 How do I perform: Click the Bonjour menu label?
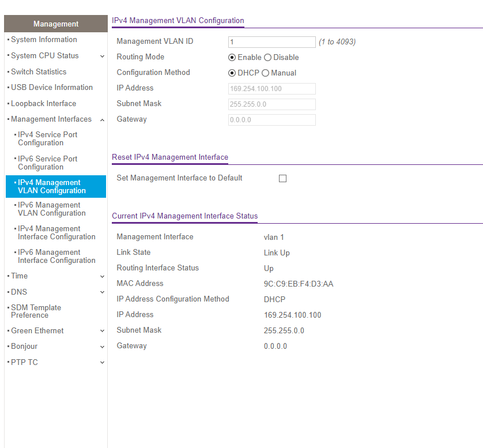pyautogui.click(x=24, y=347)
